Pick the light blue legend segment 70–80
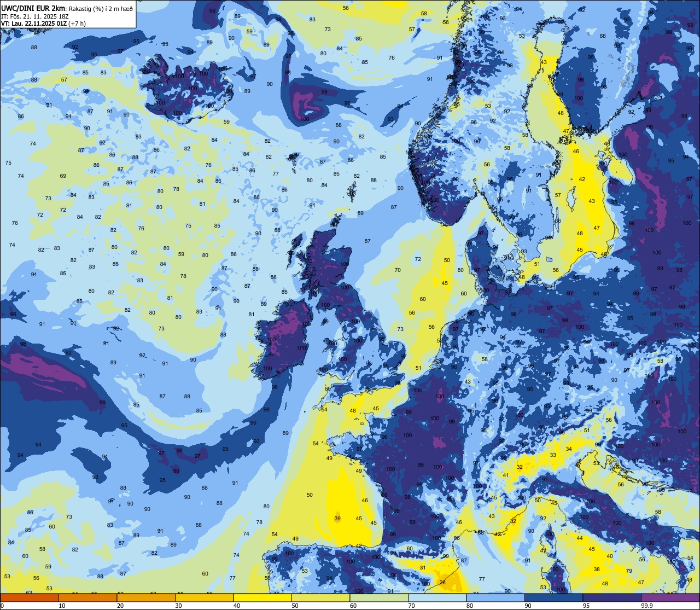This screenshot has height=610, width=700. pos(437,597)
